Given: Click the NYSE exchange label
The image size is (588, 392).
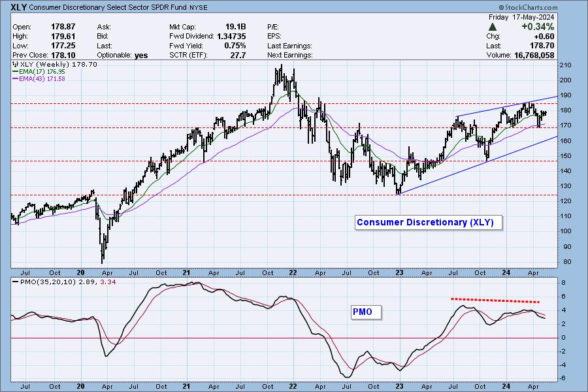Looking at the screenshot, I should click(198, 7).
